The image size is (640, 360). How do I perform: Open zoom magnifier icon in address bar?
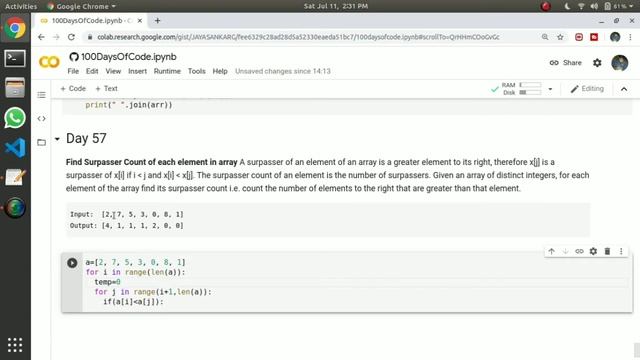(x=545, y=37)
